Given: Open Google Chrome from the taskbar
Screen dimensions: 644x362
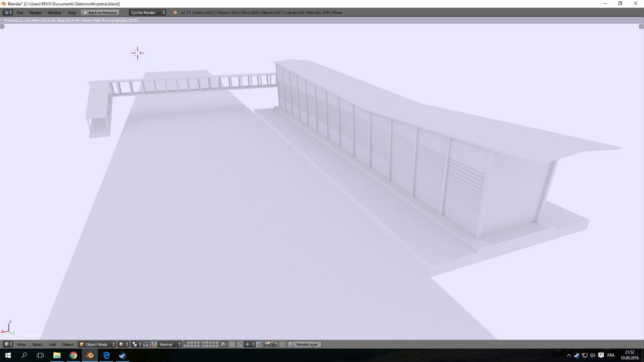Looking at the screenshot, I should (x=73, y=355).
